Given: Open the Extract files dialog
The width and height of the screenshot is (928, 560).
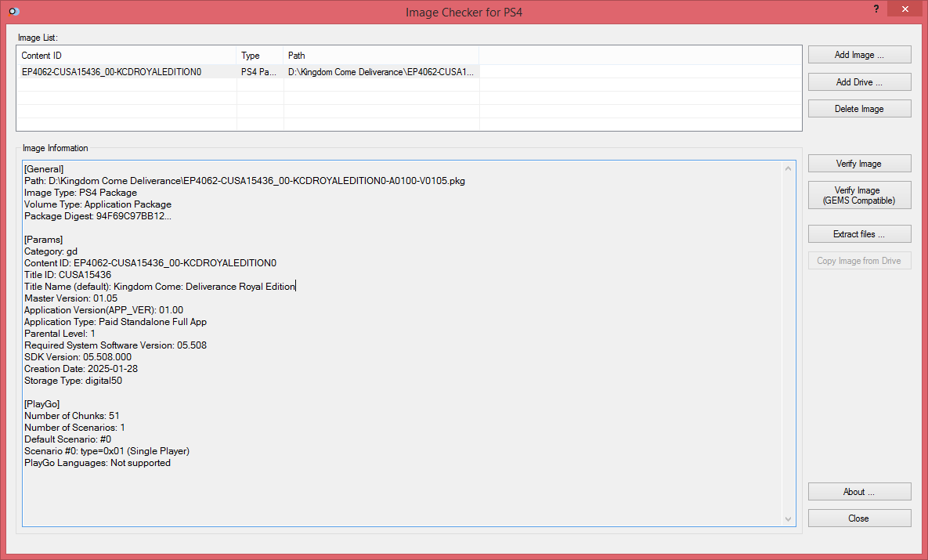Looking at the screenshot, I should (x=859, y=234).
